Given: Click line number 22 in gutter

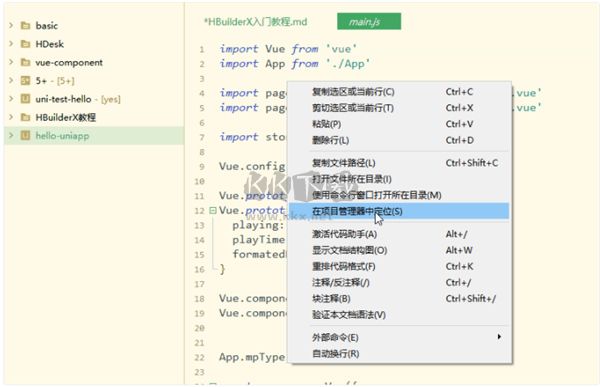Looking at the screenshot, I should pos(199,358).
